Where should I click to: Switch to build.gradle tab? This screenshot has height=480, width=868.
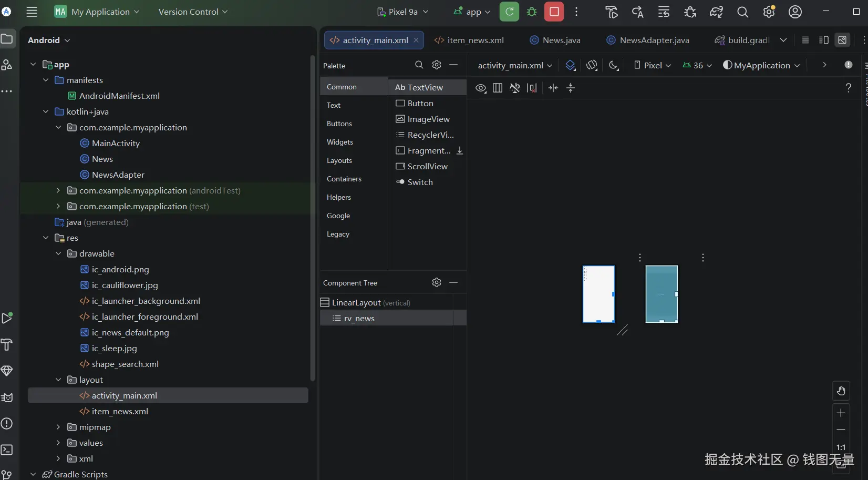742,40
